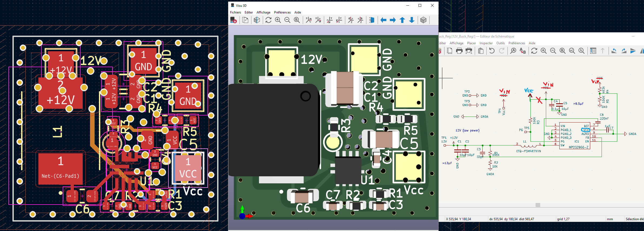
Task: Paste from clipboard in schematic editor
Action: (x=481, y=51)
